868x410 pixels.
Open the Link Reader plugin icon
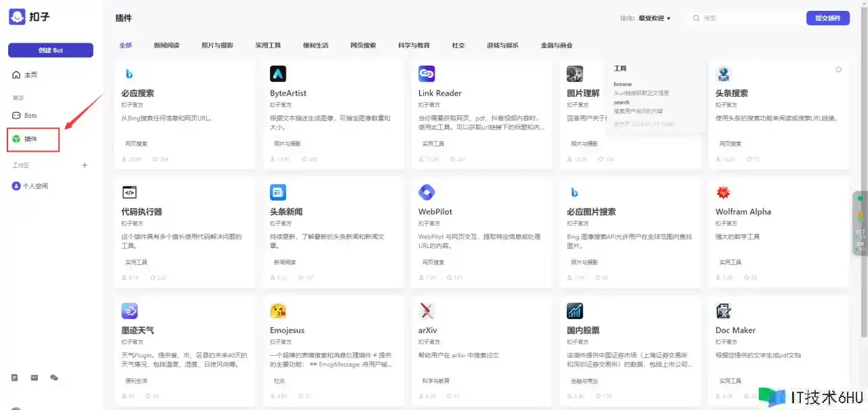coord(427,74)
